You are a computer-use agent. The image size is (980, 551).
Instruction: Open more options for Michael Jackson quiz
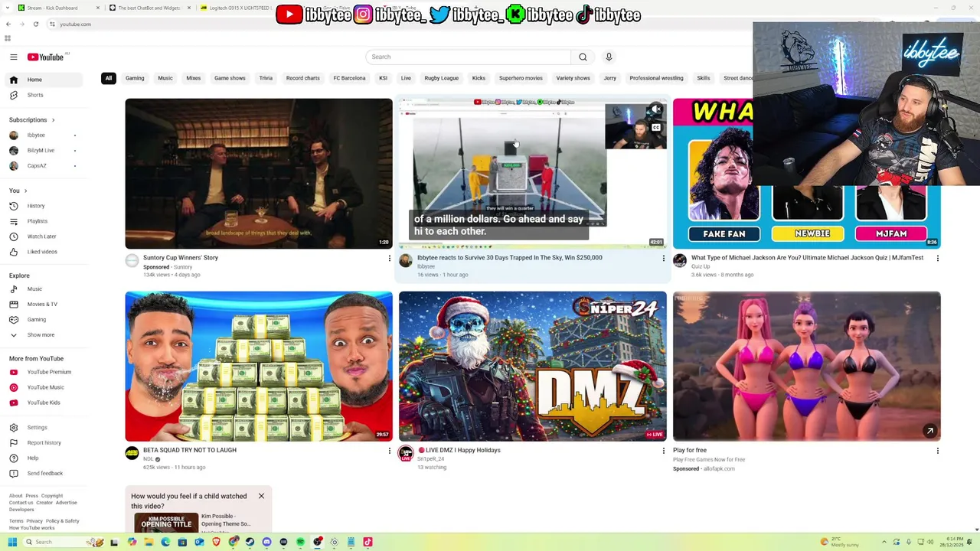938,259
